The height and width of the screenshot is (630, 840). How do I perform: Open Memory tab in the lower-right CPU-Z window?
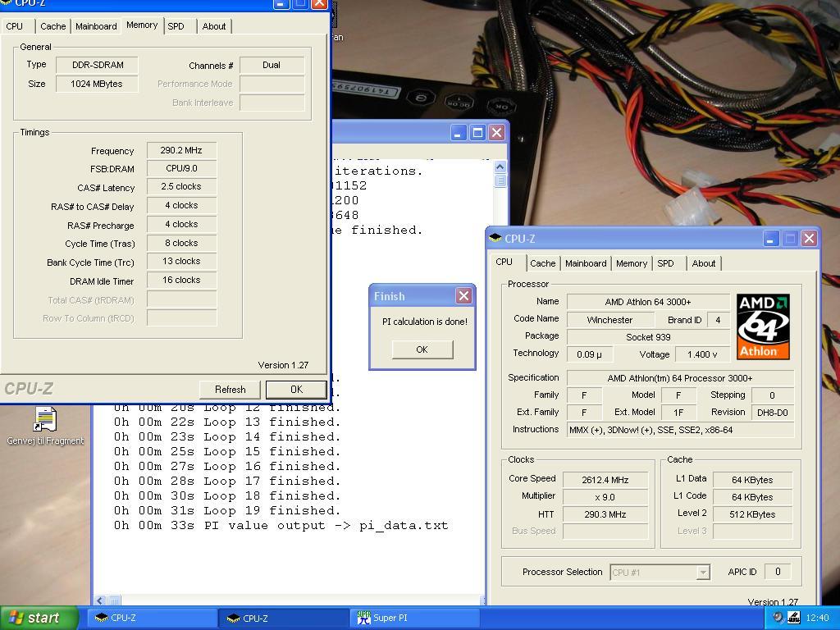632,263
